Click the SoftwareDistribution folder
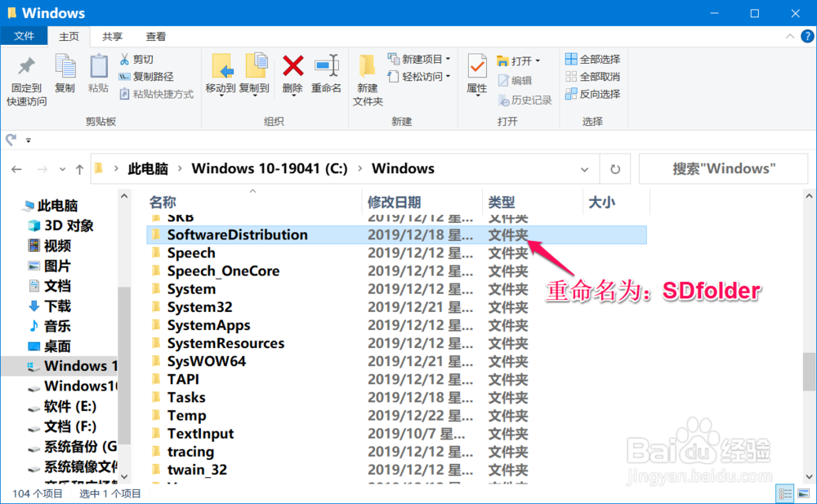Screen dimensions: 817x504 (237, 234)
